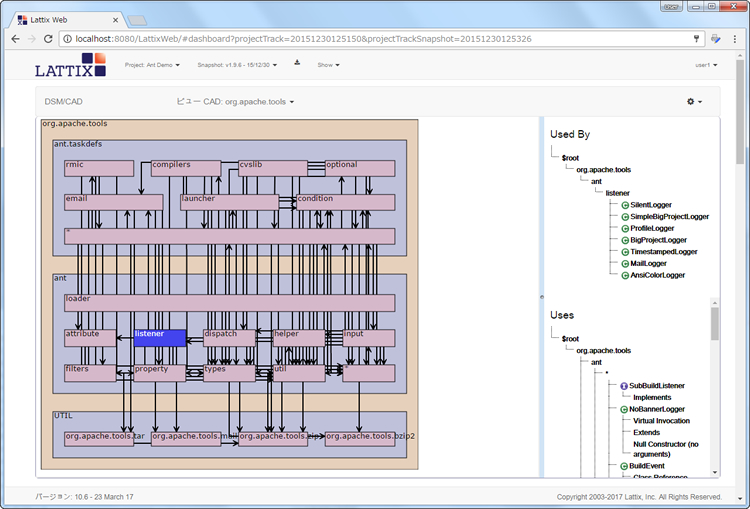Open the Project: Ant Demo dropdown
Viewport: 750px width, 509px height.
click(x=152, y=65)
